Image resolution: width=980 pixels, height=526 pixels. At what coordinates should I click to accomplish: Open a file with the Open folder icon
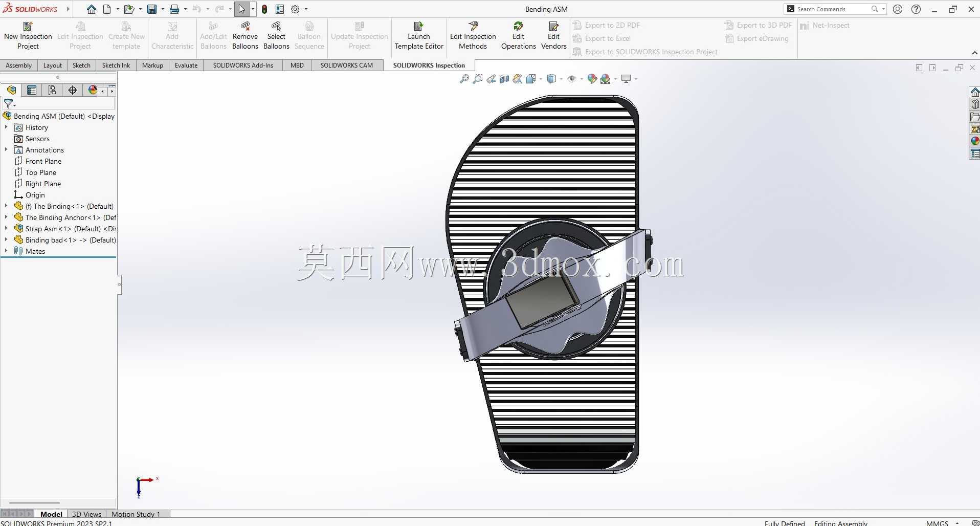(x=129, y=9)
